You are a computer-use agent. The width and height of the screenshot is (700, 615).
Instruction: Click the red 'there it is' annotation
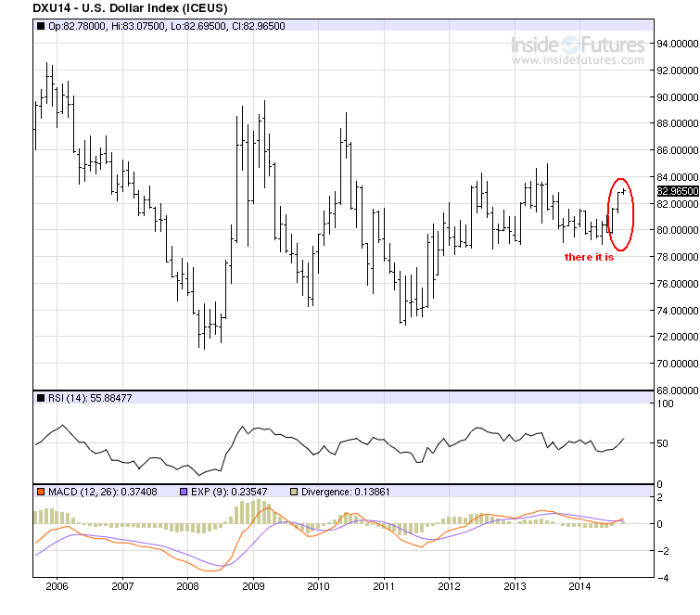(x=589, y=257)
